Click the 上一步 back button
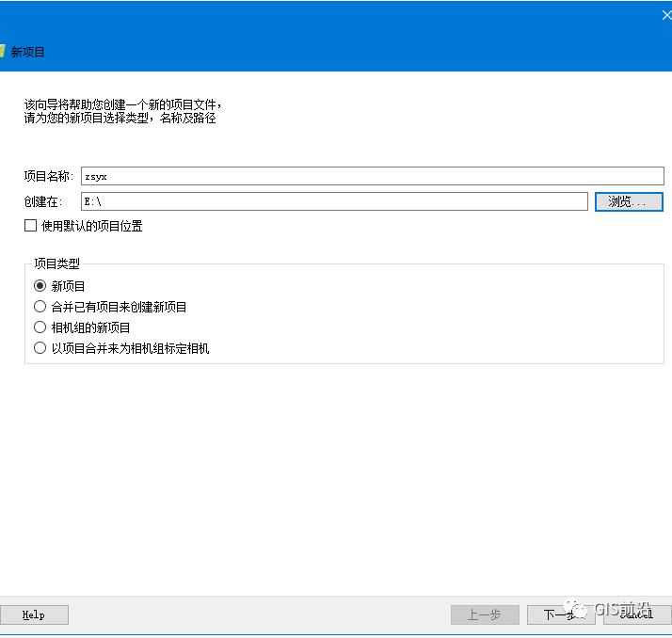The image size is (672, 638). pyautogui.click(x=485, y=614)
